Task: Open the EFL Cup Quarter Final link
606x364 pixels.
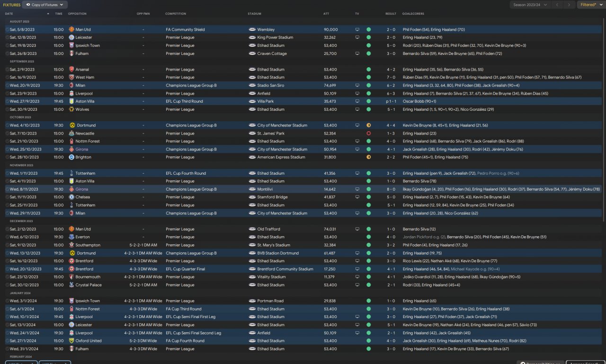Action: [186, 269]
